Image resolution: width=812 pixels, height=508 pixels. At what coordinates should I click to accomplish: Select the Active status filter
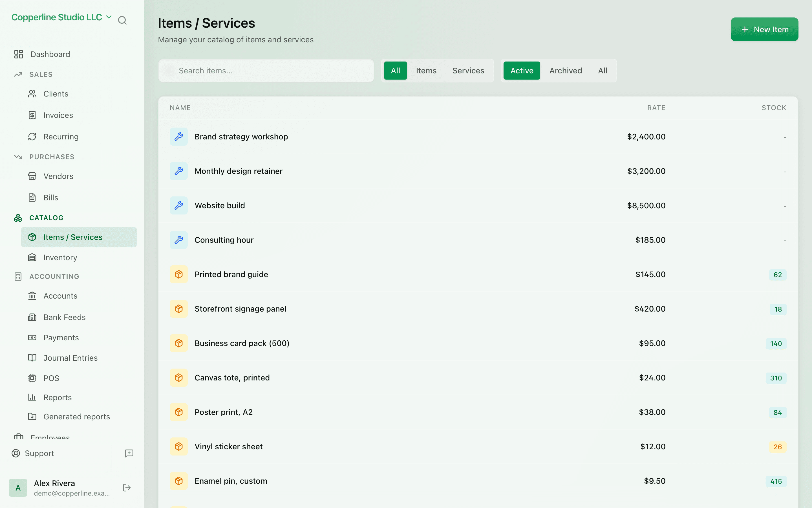click(522, 71)
